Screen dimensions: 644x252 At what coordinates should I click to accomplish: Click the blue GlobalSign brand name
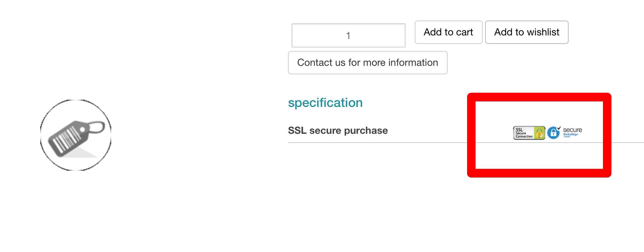coord(570,134)
